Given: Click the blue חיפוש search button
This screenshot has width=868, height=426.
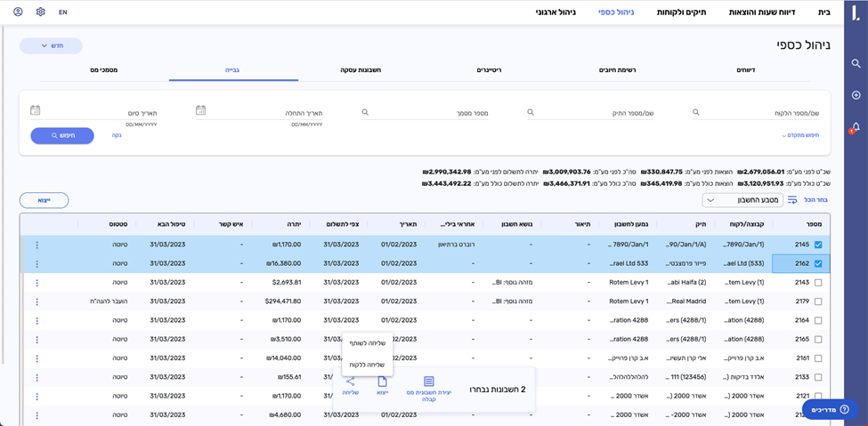Looking at the screenshot, I should click(x=62, y=135).
